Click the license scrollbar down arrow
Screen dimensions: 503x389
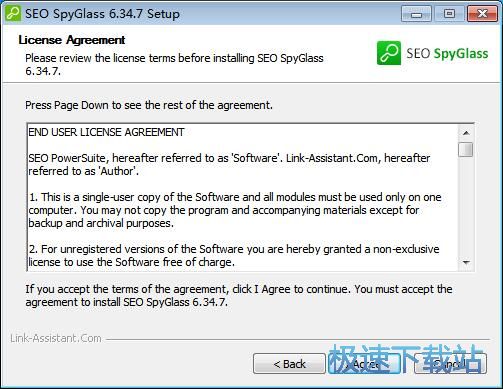466,263
